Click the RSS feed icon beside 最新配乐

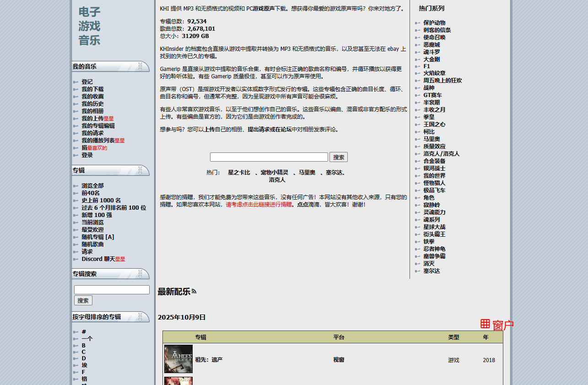coord(194,291)
